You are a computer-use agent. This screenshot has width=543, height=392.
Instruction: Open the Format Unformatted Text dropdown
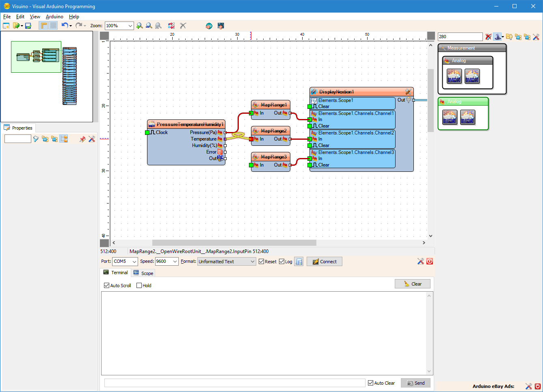coord(227,262)
